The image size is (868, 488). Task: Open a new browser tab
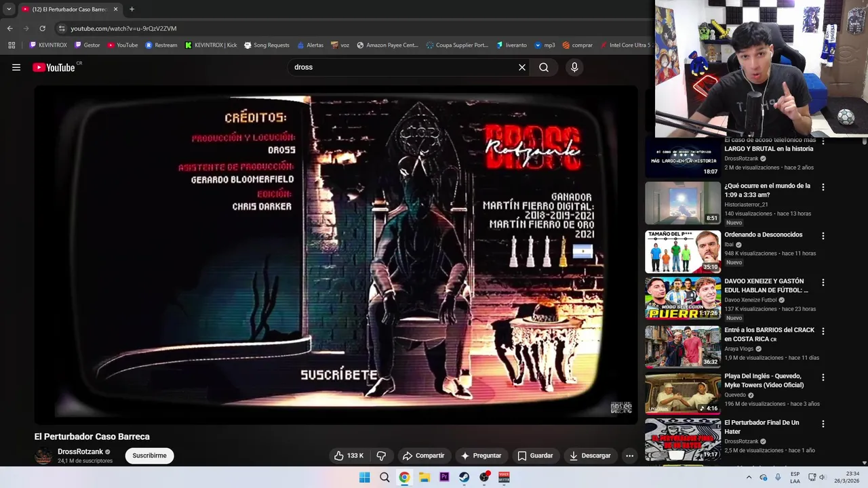pos(132,9)
